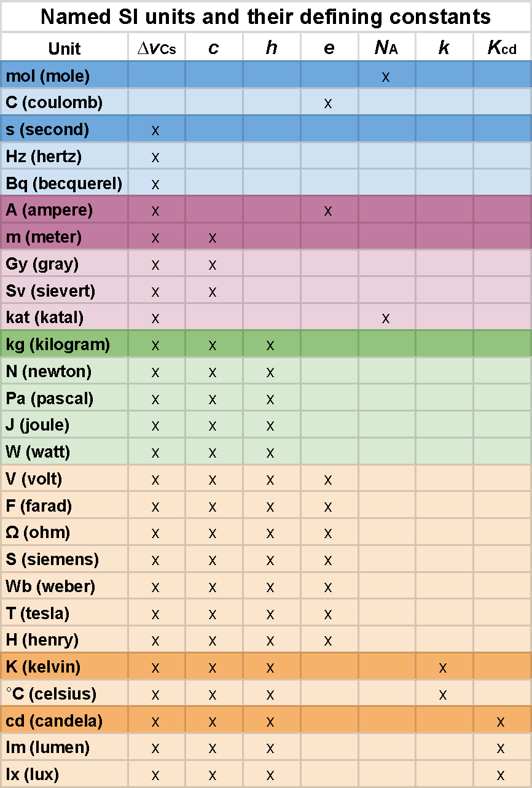Click the Unit column header

pyautogui.click(x=65, y=49)
